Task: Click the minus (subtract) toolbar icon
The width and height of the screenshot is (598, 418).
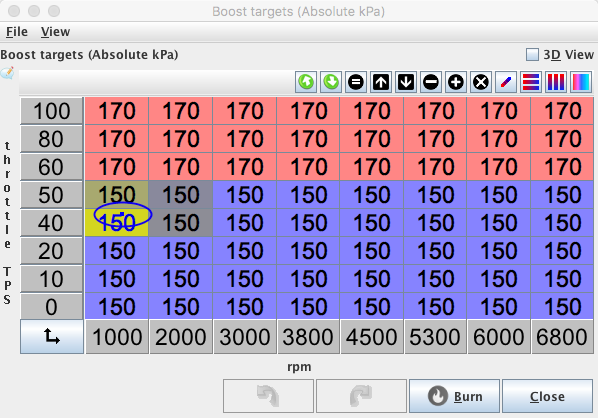Action: (x=431, y=82)
